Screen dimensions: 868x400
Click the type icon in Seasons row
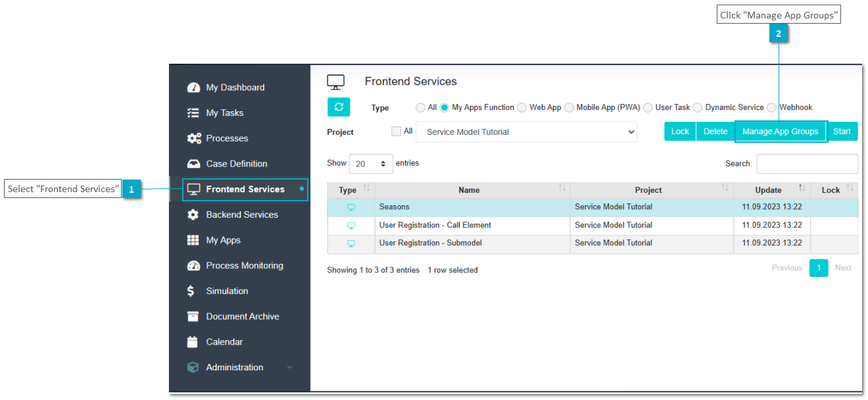pyautogui.click(x=351, y=207)
